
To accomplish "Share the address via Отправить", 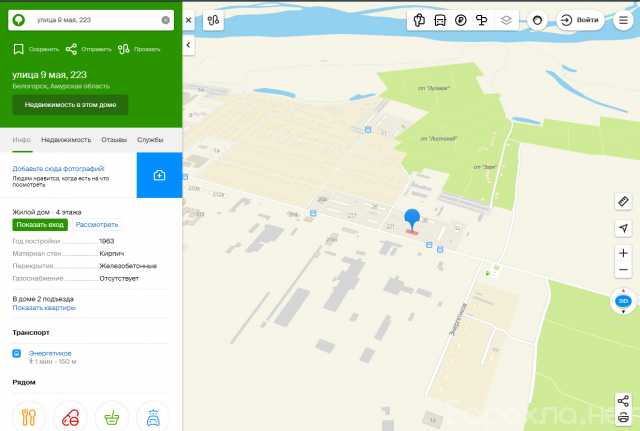I will coord(88,49).
